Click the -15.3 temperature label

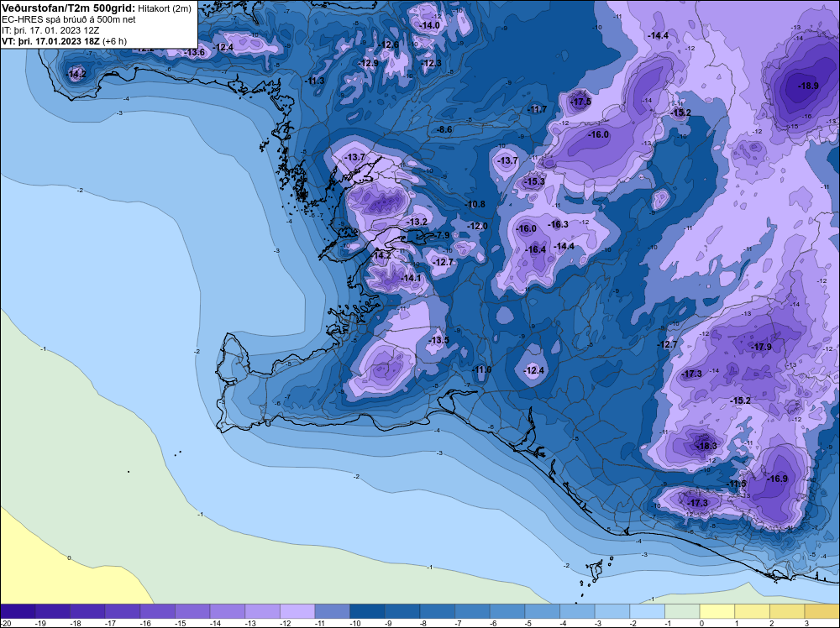pos(534,182)
